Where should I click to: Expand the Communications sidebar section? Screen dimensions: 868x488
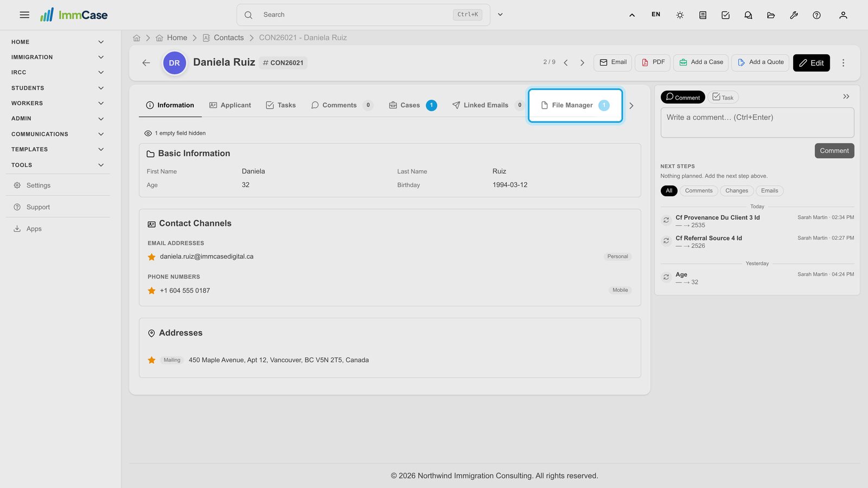58,134
